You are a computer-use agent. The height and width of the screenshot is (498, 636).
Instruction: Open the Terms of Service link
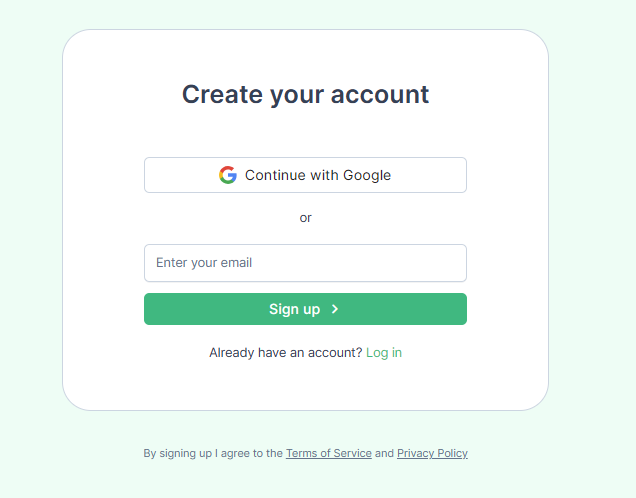point(328,453)
